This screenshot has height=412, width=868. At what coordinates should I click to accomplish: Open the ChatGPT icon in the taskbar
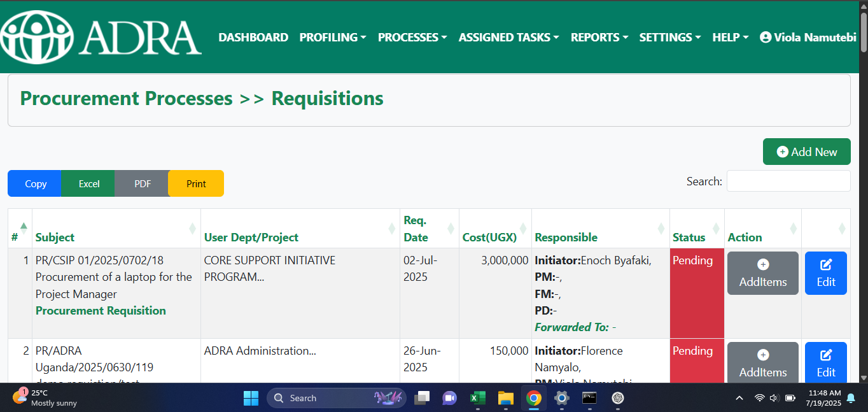(617, 398)
